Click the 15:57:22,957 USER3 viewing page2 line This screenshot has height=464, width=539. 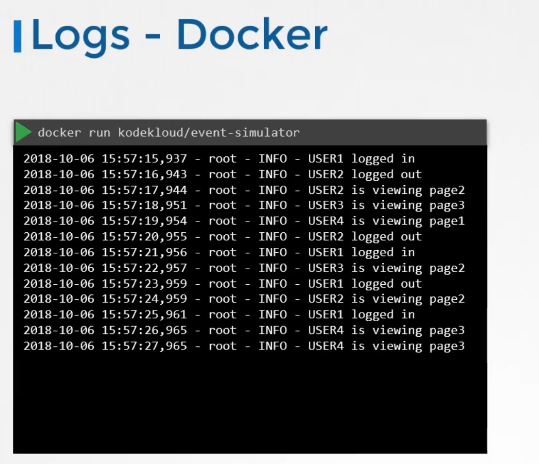244,268
